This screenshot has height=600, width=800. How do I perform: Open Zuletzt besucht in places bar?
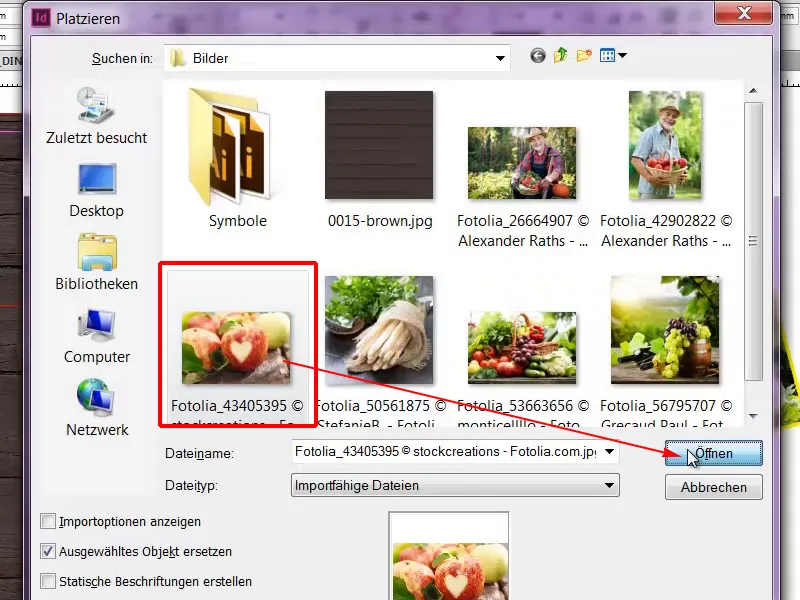point(96,116)
